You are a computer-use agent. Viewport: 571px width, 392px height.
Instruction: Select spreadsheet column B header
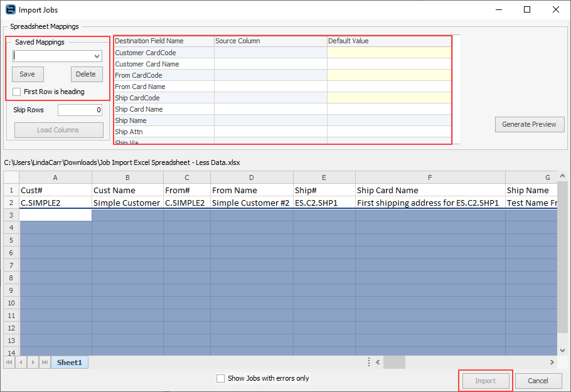pyautogui.click(x=127, y=177)
